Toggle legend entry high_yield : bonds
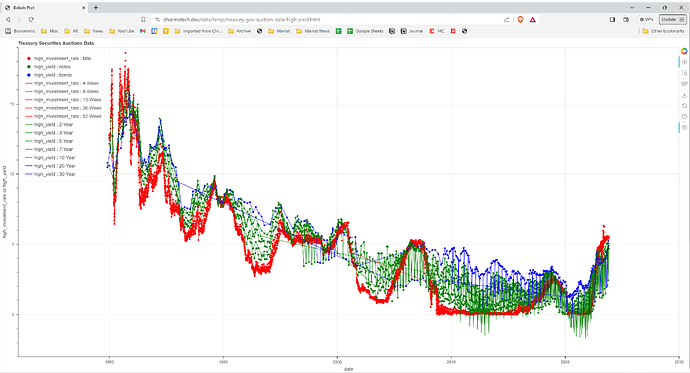Screen dimensions: 690x373 [x=49, y=75]
